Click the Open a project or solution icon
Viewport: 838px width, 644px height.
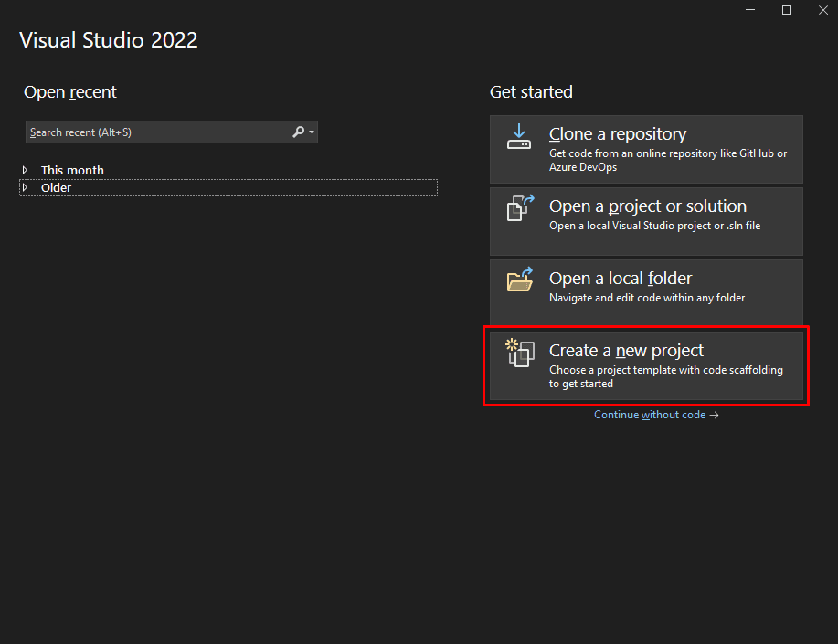click(x=520, y=208)
